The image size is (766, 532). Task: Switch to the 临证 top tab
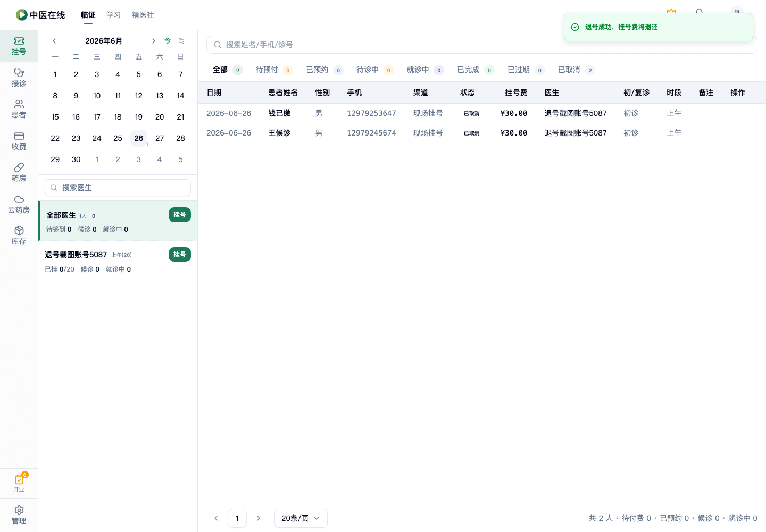click(x=88, y=15)
